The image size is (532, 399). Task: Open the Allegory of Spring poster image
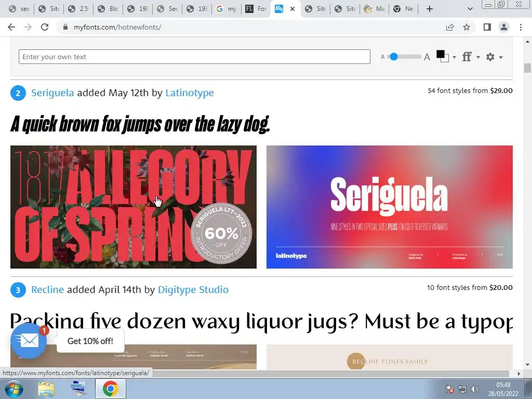pyautogui.click(x=134, y=207)
